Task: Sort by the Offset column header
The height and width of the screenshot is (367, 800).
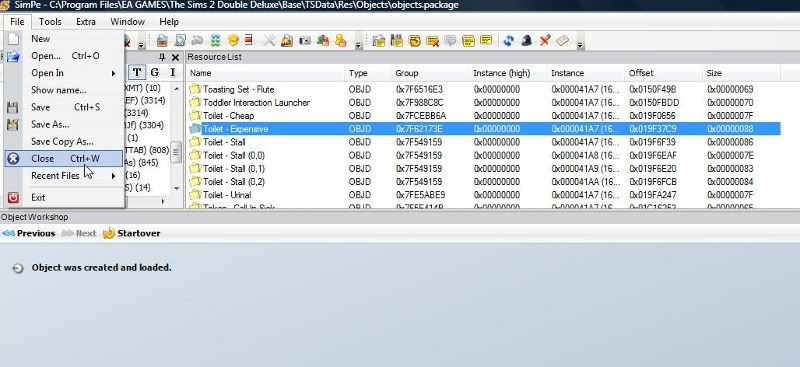Action: [x=663, y=73]
